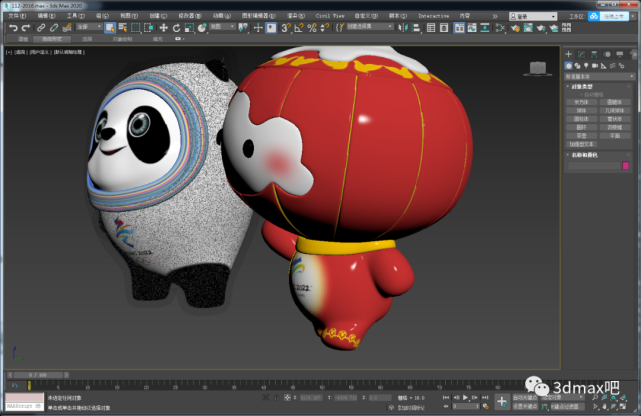This screenshot has height=416, width=641.
Task: Click the Select and Place tool
Action: 202,28
